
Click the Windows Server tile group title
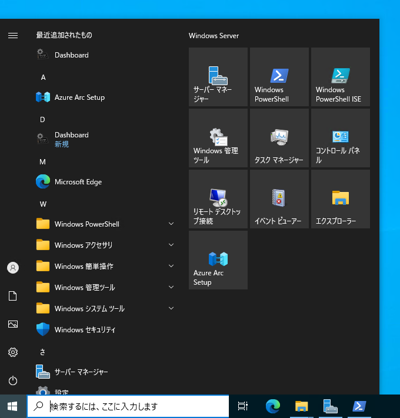tap(214, 36)
